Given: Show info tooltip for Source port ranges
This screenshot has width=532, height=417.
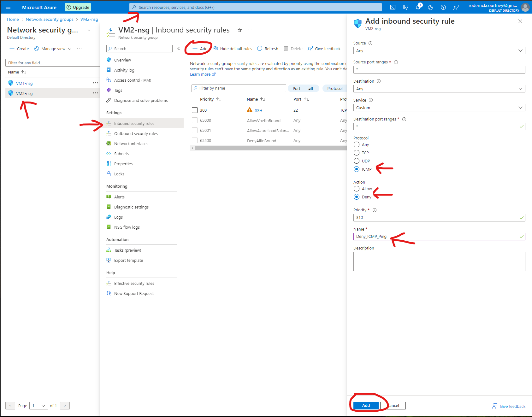Looking at the screenshot, I should point(396,62).
